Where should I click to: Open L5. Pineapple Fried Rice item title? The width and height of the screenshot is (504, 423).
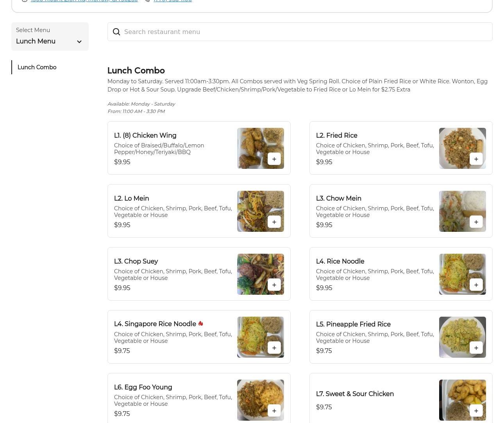coord(353,324)
